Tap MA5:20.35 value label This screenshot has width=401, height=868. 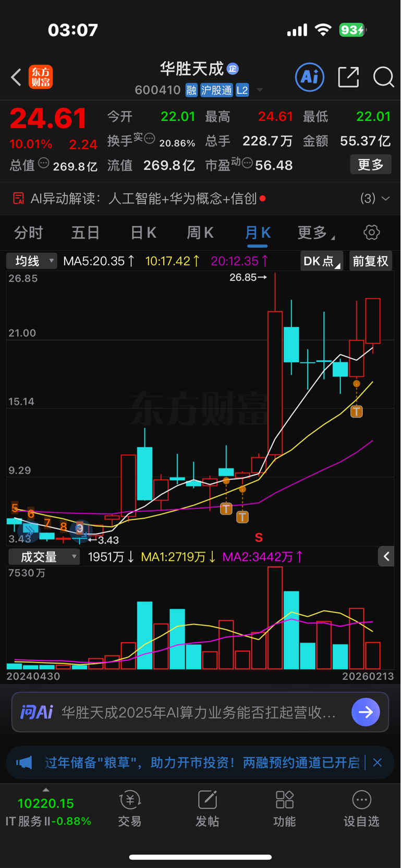click(99, 261)
